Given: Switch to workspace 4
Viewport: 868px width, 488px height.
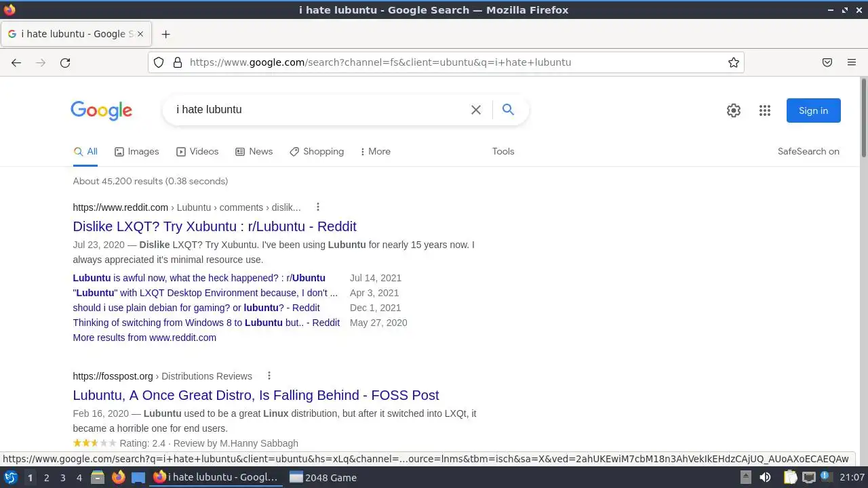Looking at the screenshot, I should tap(79, 478).
